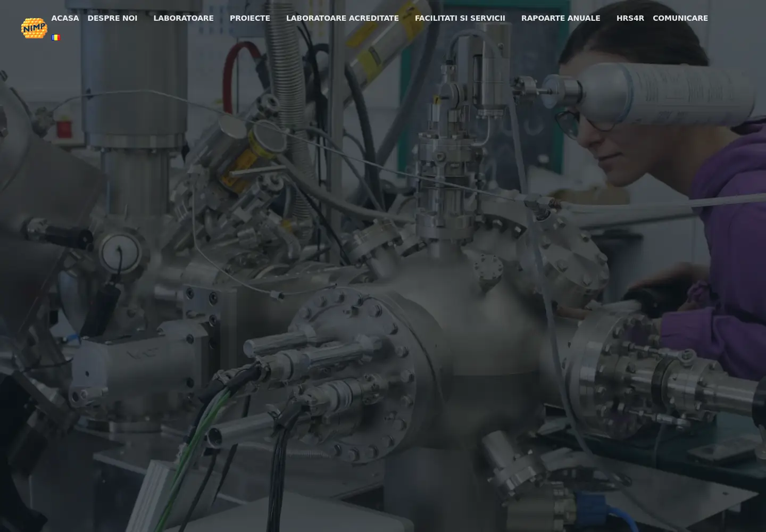Viewport: 766px width, 532px height.
Task: Click the NIMP honeycomb logo
Action: [34, 28]
